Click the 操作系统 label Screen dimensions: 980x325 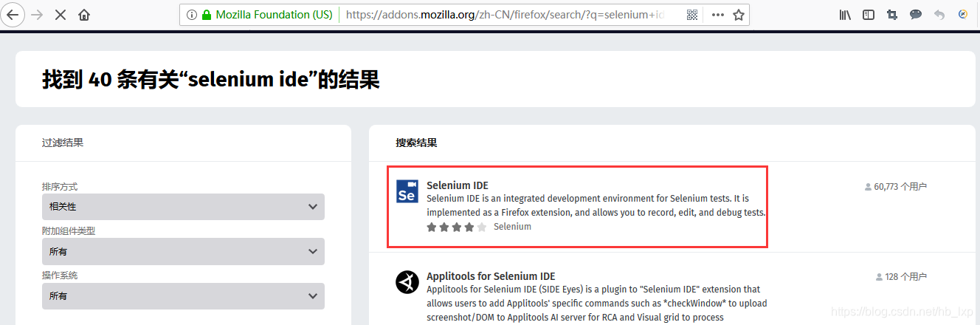point(60,275)
